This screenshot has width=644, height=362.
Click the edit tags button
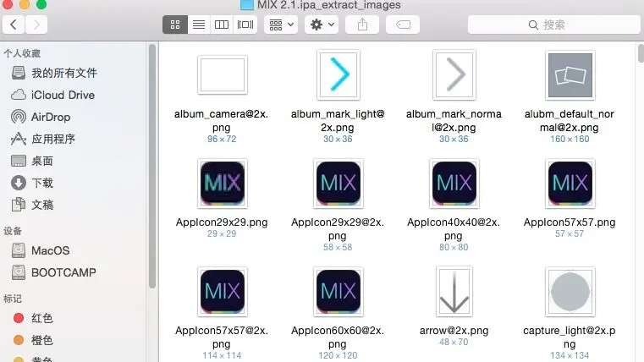pos(403,25)
